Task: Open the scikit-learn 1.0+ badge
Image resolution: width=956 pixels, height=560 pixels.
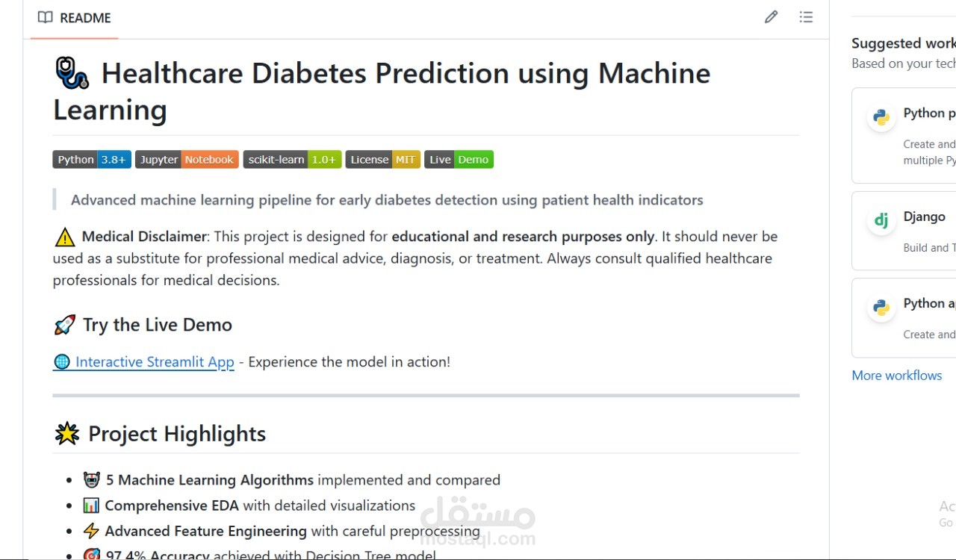Action: coord(292,160)
